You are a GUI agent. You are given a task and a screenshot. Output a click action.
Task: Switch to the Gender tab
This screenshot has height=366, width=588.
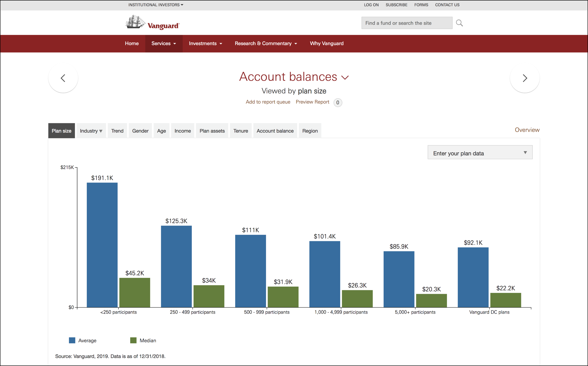[140, 131]
